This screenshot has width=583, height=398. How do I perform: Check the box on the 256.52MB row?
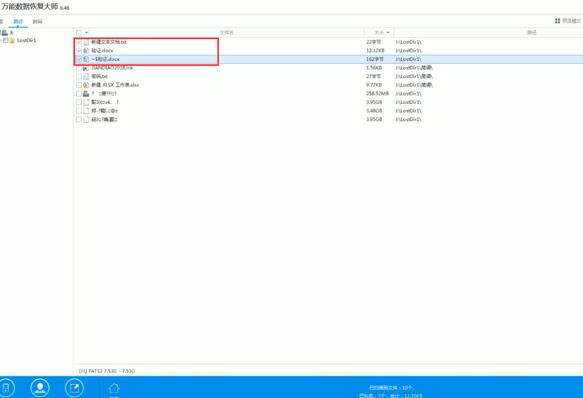(79, 93)
